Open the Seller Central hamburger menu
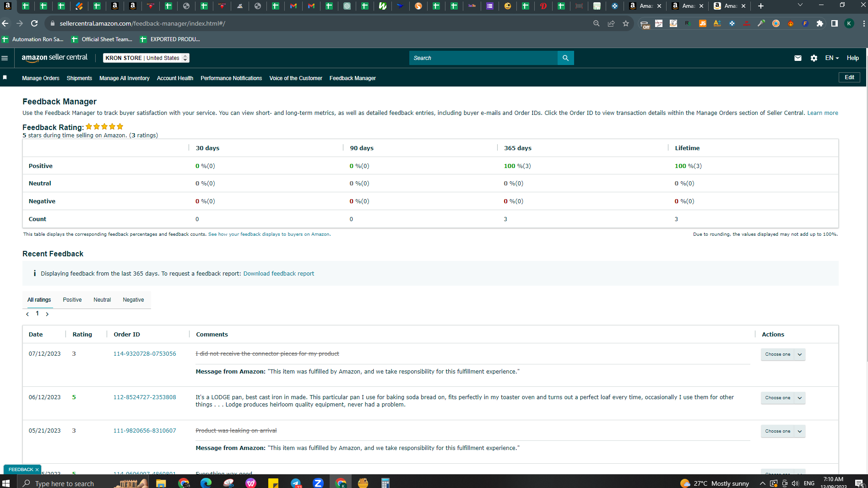This screenshot has width=868, height=488. point(5,58)
